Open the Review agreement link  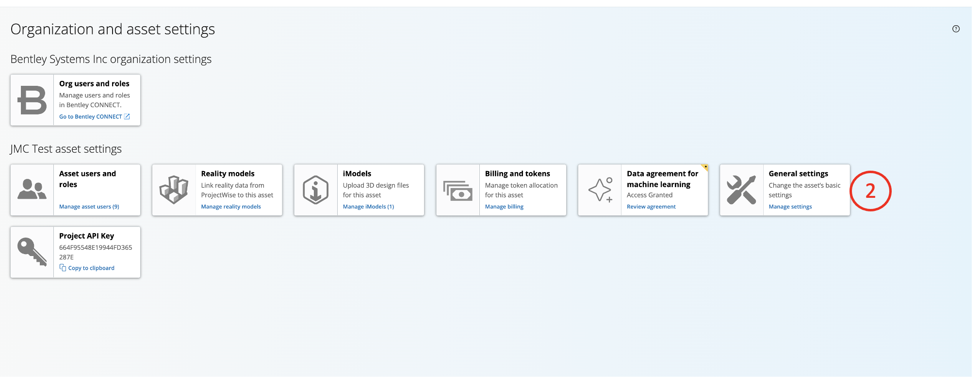[x=651, y=207]
